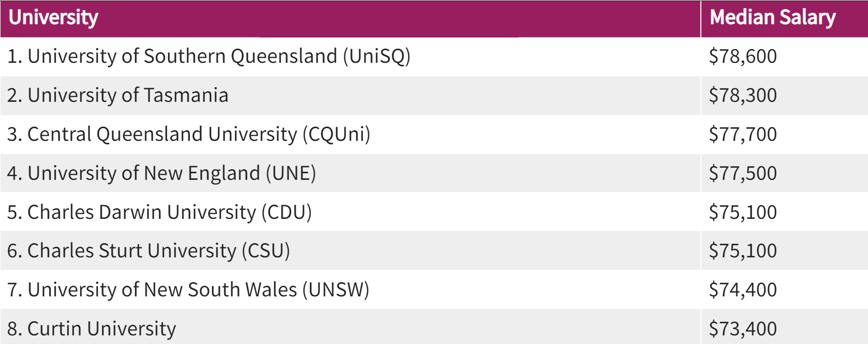Viewport: 868px width, 344px height.
Task: Select the University of Tasmania name cell
Action: click(118, 95)
